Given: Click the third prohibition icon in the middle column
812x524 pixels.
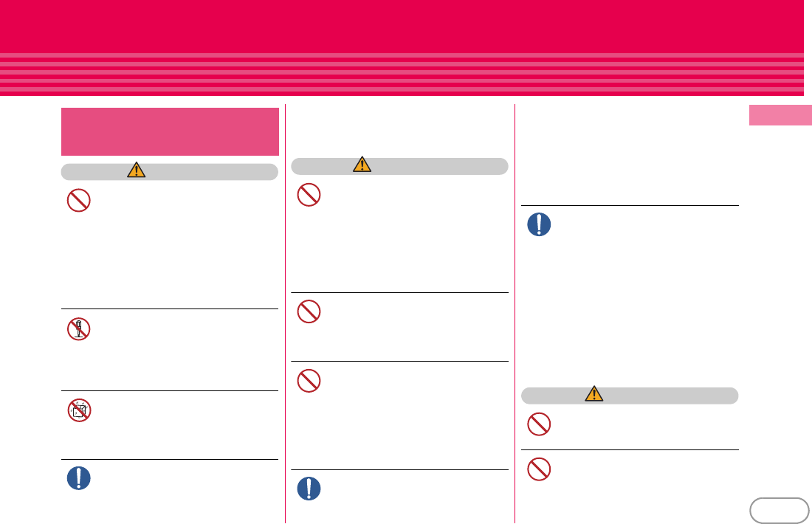Looking at the screenshot, I should [309, 381].
